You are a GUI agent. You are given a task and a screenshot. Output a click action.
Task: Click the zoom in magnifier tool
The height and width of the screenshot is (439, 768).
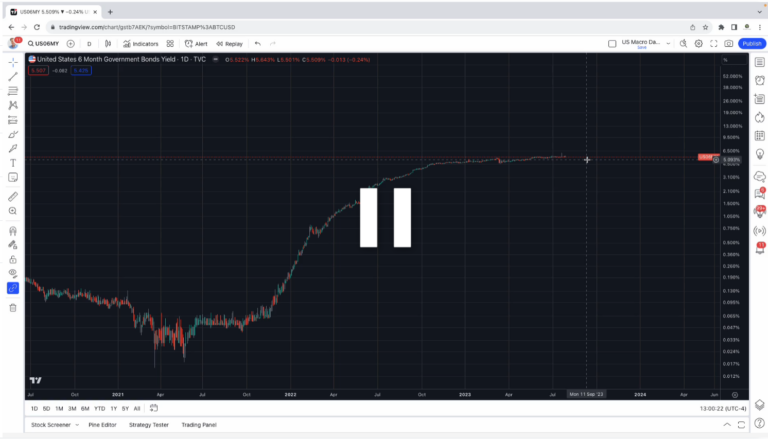(x=13, y=211)
